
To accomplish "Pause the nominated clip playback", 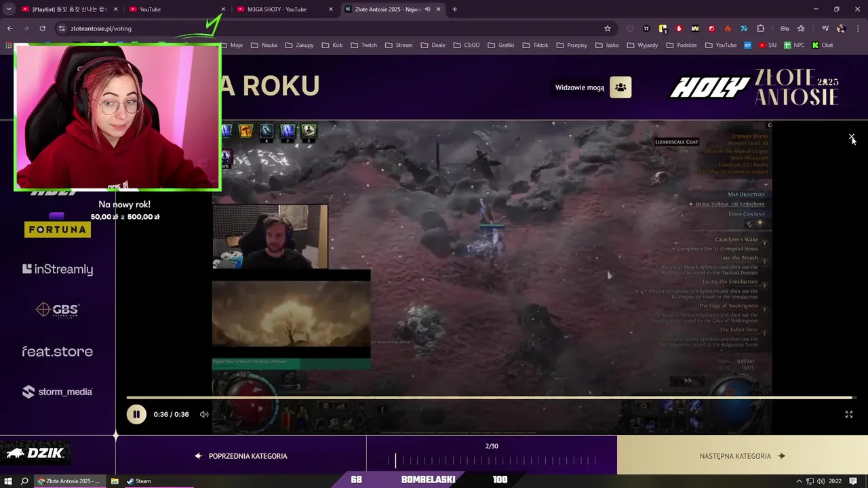I will pos(136,414).
